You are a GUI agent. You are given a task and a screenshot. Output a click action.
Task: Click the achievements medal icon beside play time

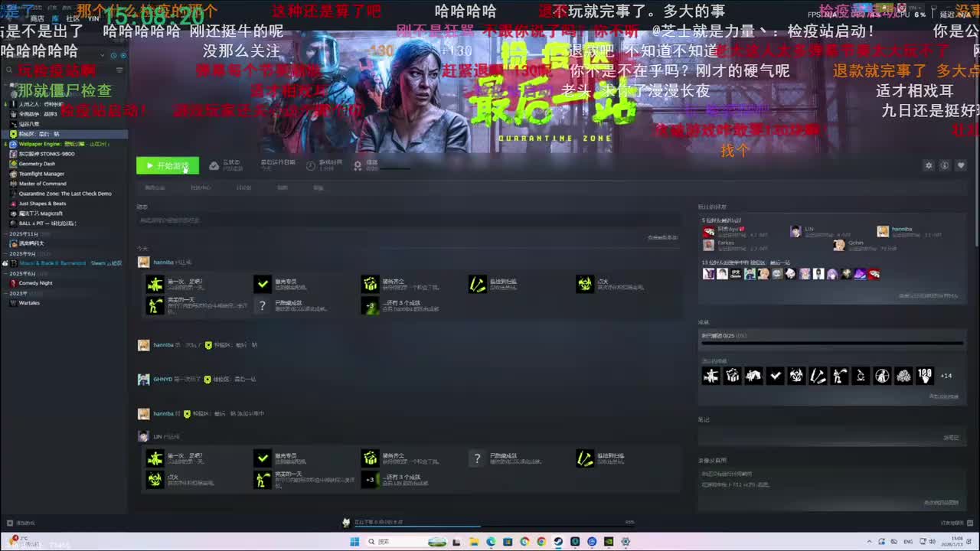tap(358, 165)
